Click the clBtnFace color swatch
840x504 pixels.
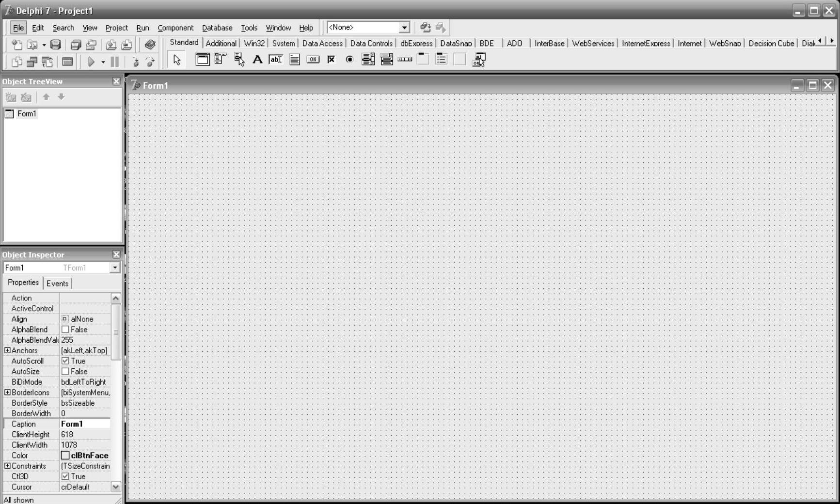point(65,456)
